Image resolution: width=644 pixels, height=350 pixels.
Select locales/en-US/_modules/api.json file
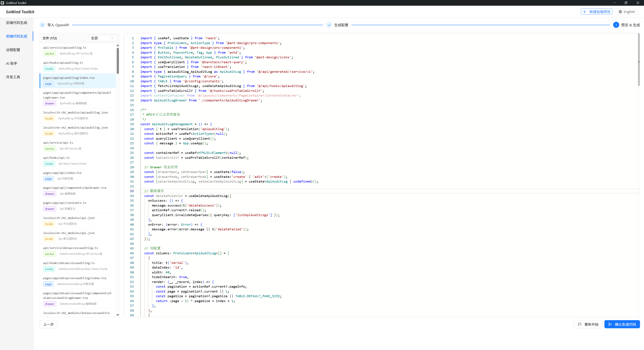(78, 236)
